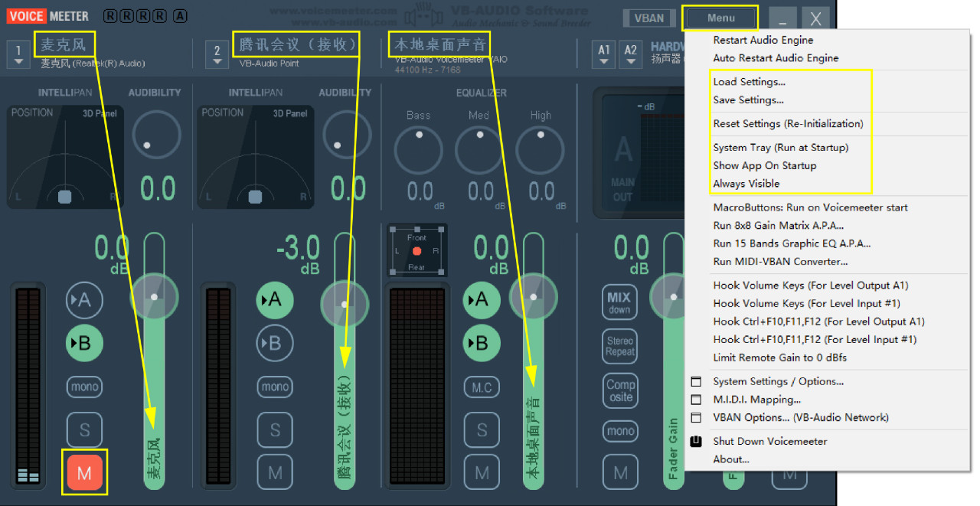This screenshot has height=506, width=980.
Task: Click the 麦克风 fader gain knob
Action: pos(155,296)
